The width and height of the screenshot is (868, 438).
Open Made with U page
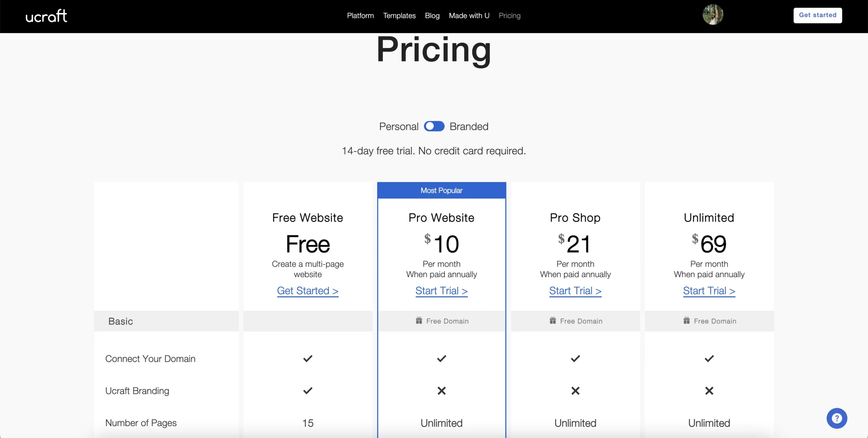tap(469, 16)
